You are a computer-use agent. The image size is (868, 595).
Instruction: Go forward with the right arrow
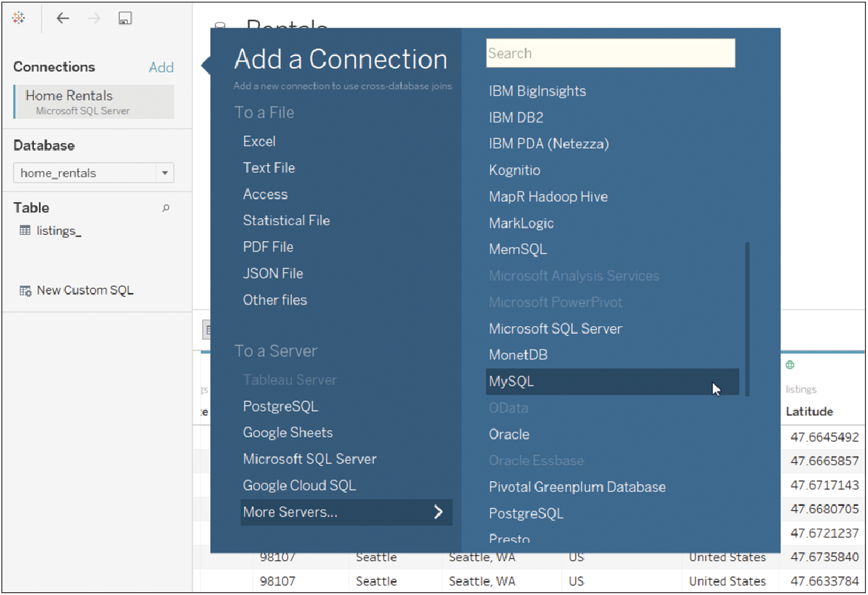(x=95, y=19)
